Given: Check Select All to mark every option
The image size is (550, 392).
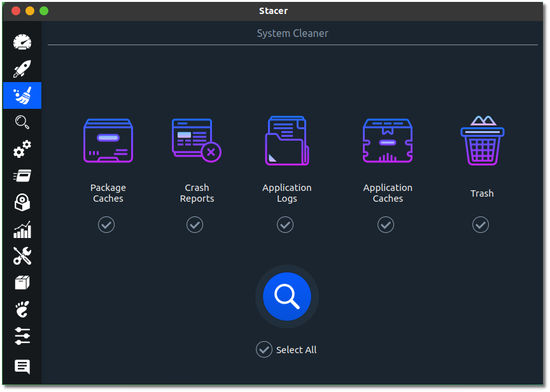Looking at the screenshot, I should point(264,349).
